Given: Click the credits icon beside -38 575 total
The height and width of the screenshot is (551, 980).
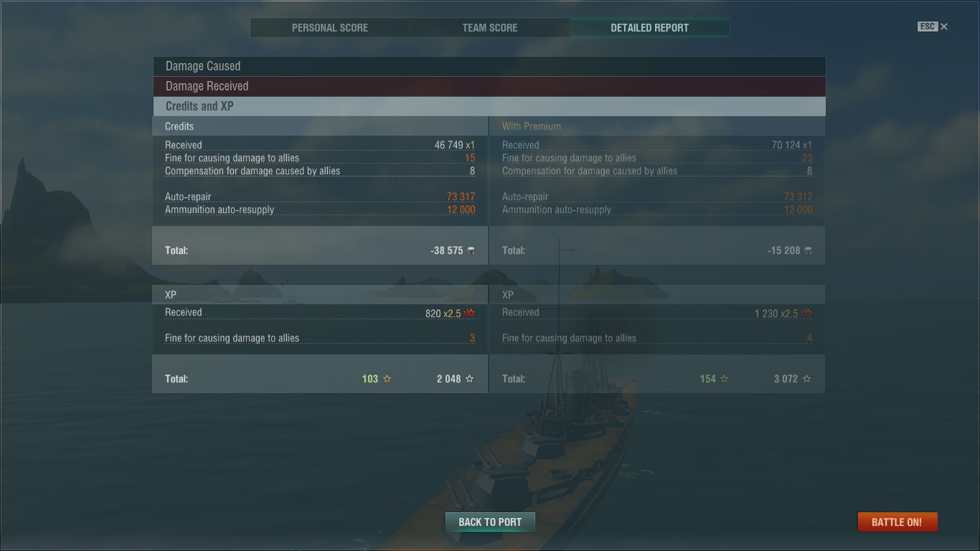Looking at the screenshot, I should click(471, 250).
